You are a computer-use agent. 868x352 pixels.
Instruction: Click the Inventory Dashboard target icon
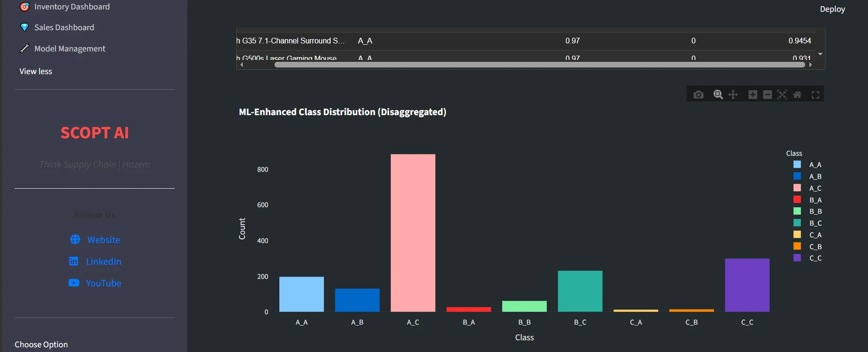tap(25, 7)
